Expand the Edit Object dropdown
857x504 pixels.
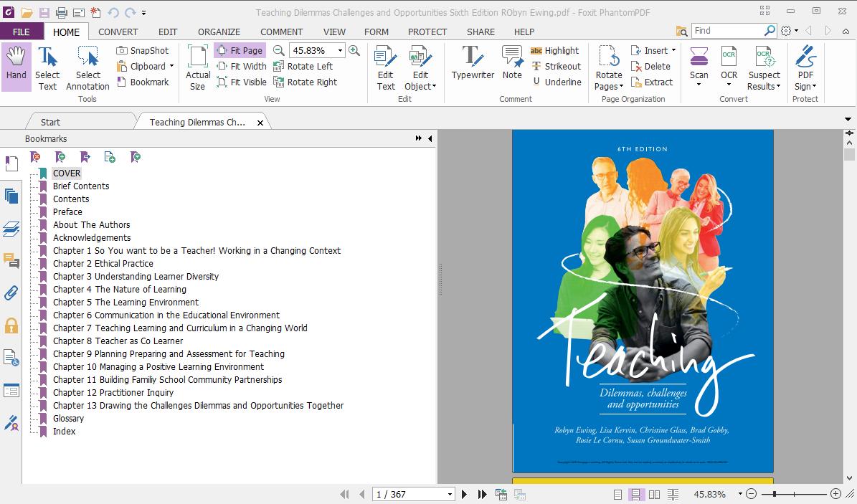pyautogui.click(x=435, y=86)
